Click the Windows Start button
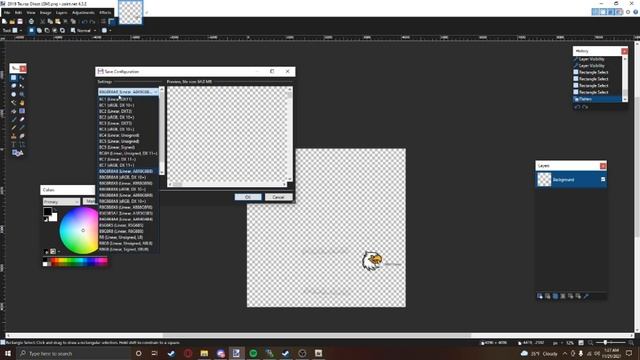 click(x=7, y=353)
